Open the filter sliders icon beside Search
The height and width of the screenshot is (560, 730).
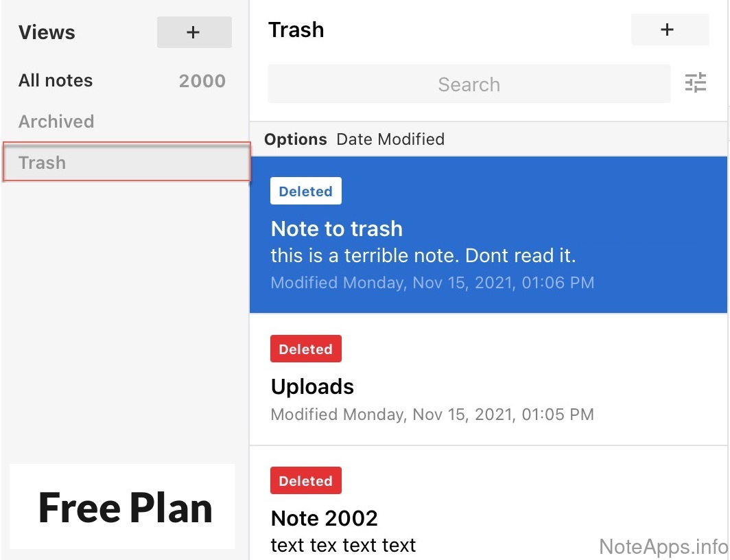pyautogui.click(x=695, y=83)
